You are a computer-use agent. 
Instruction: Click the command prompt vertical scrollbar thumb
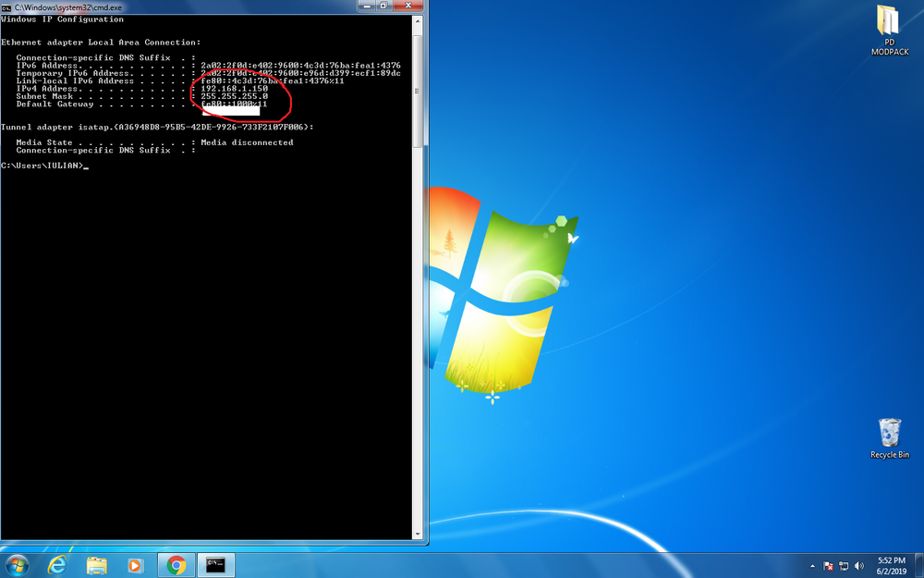418,92
